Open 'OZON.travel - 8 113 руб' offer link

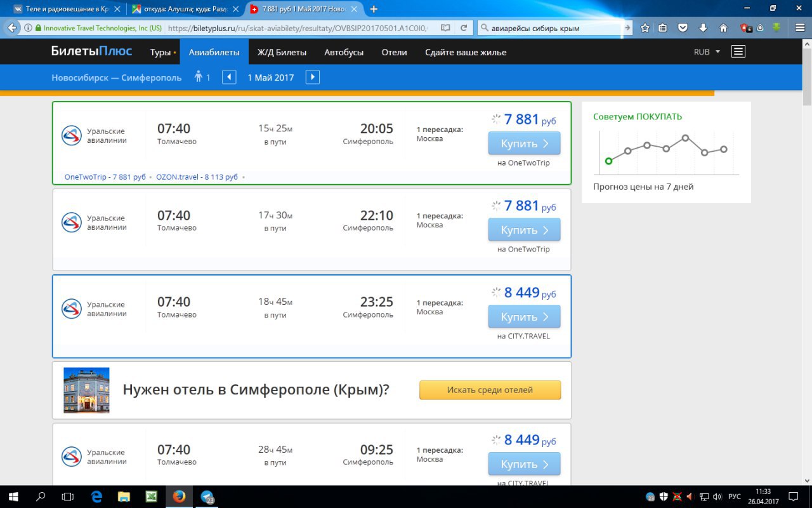click(197, 177)
